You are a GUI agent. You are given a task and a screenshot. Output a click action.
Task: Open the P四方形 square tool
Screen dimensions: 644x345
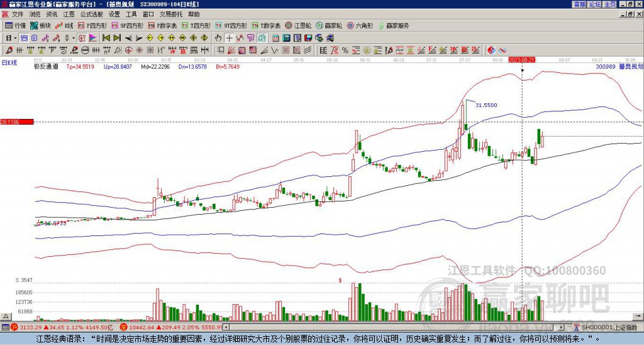pos(92,25)
